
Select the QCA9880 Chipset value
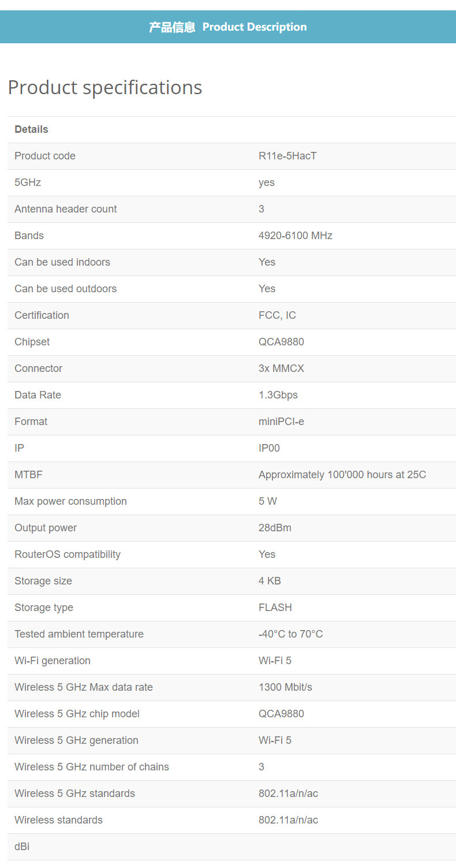click(x=281, y=342)
